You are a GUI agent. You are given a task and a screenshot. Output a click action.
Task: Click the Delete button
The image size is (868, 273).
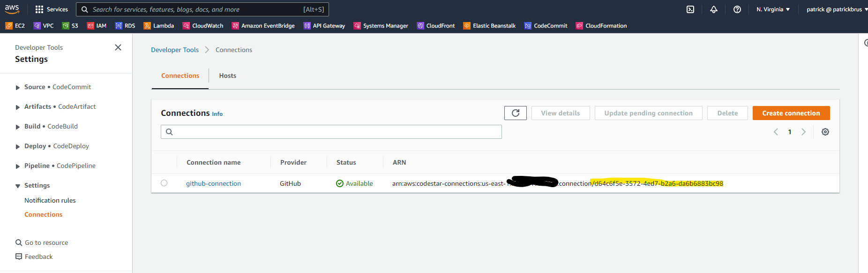pyautogui.click(x=727, y=113)
